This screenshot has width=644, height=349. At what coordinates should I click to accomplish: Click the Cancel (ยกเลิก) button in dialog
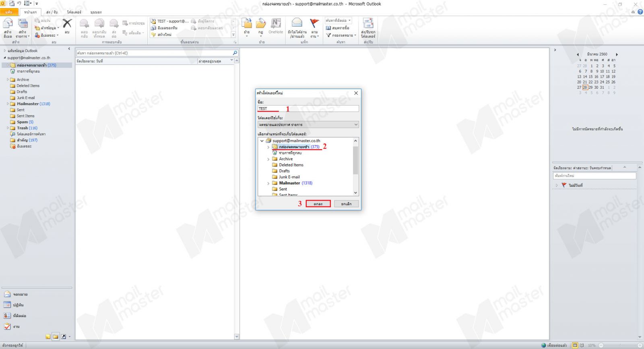click(346, 204)
